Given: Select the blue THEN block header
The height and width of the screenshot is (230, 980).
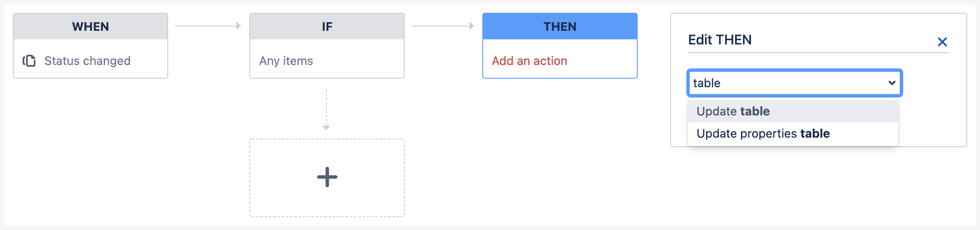Looking at the screenshot, I should click(560, 27).
